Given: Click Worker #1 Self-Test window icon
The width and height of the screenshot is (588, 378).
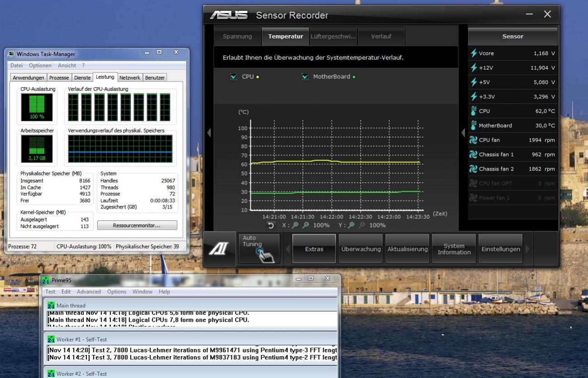Looking at the screenshot, I should coord(51,340).
